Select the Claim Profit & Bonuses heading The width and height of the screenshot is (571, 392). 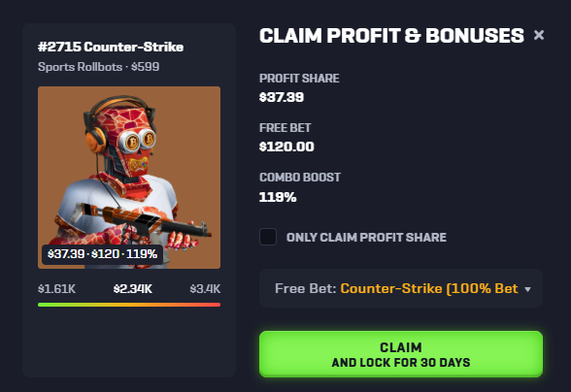pos(391,36)
